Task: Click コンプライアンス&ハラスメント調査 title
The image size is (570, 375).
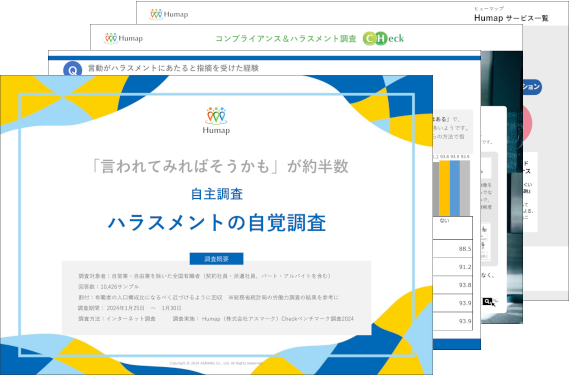Action: [286, 39]
